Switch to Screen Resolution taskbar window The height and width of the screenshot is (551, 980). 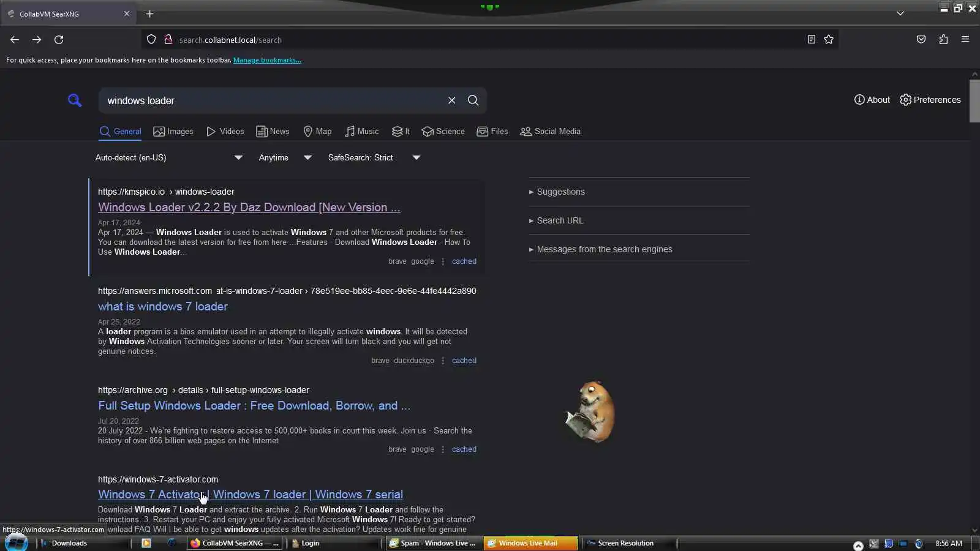coord(629,543)
